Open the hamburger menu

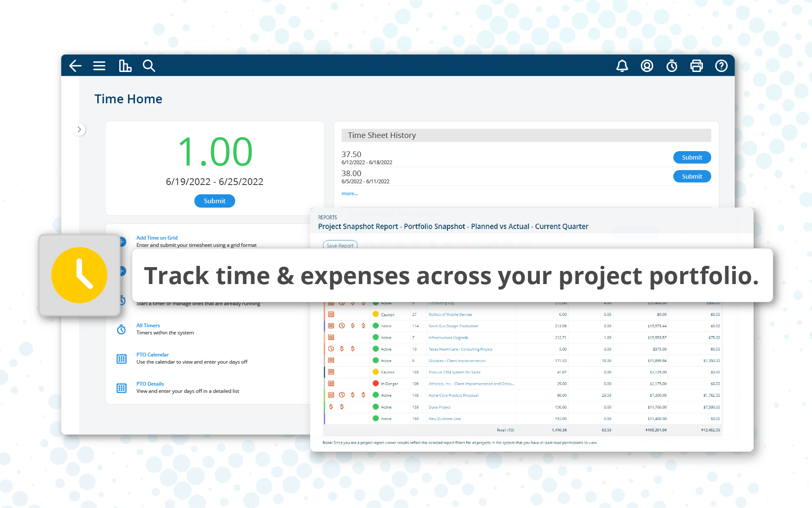click(99, 66)
